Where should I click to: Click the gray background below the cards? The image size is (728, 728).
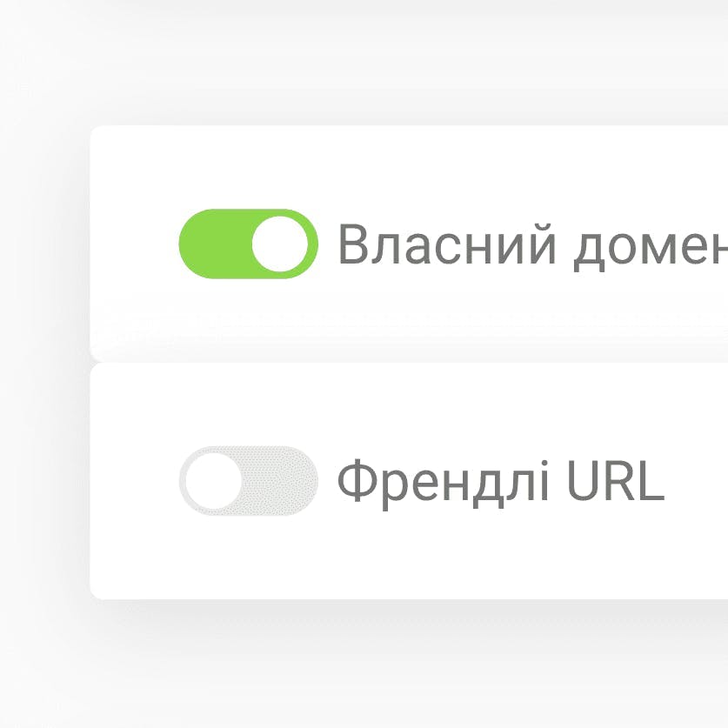[x=365, y=670]
